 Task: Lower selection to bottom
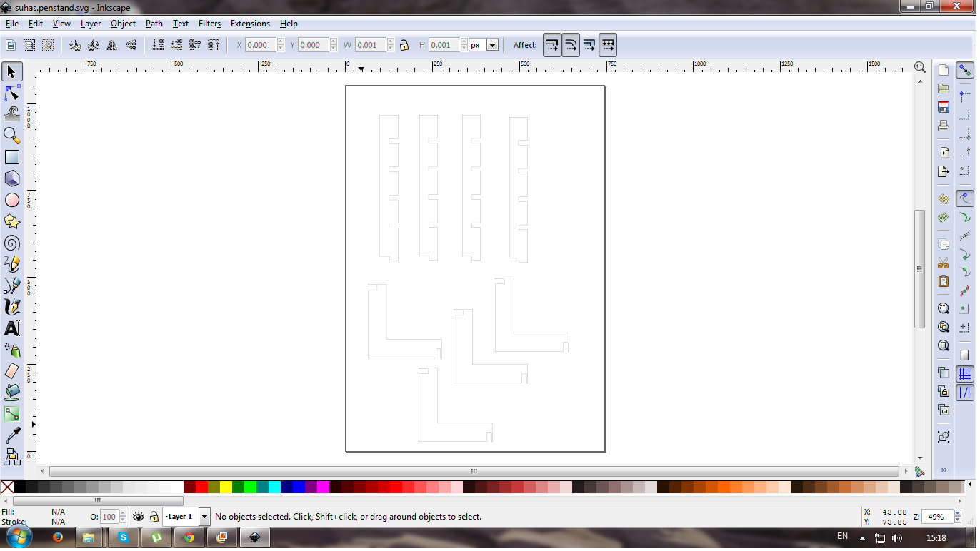click(159, 45)
